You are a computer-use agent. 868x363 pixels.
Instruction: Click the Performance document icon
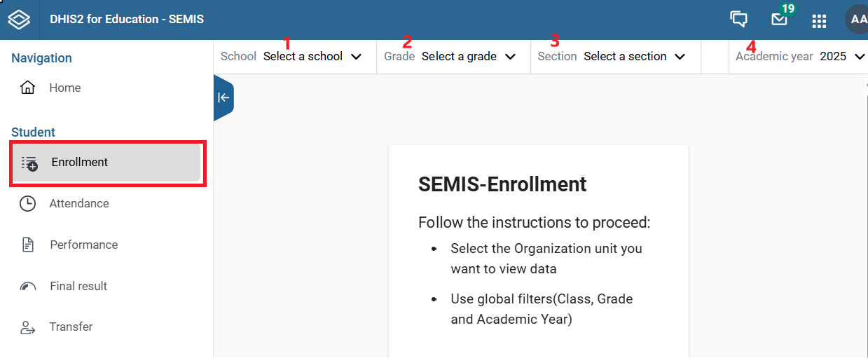(27, 245)
